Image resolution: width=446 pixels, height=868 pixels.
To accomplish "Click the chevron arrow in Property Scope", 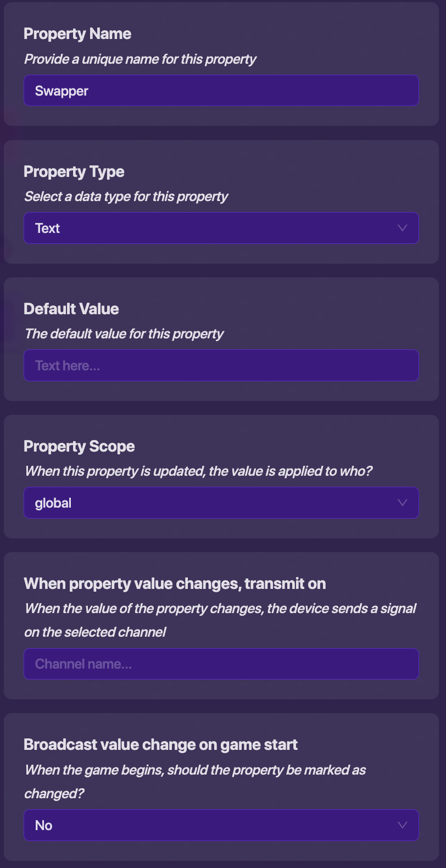I will click(x=402, y=503).
